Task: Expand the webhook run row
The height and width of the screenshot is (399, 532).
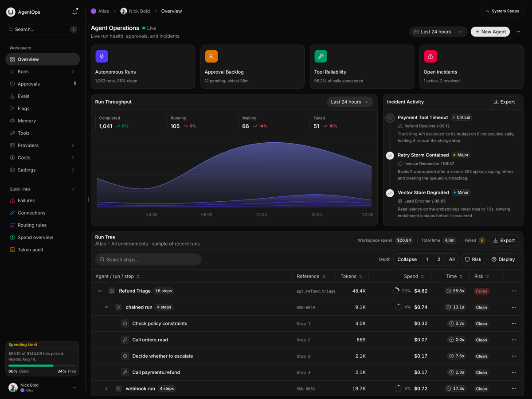Action: (106, 389)
